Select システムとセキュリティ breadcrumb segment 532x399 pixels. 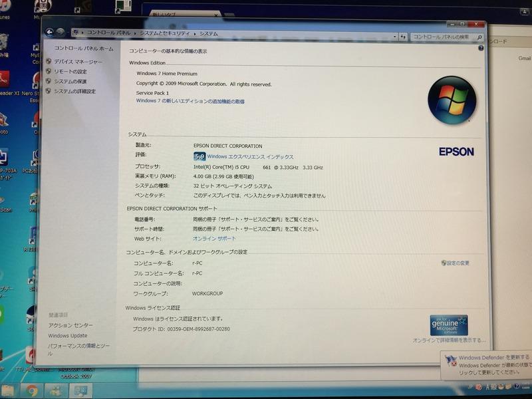(165, 33)
